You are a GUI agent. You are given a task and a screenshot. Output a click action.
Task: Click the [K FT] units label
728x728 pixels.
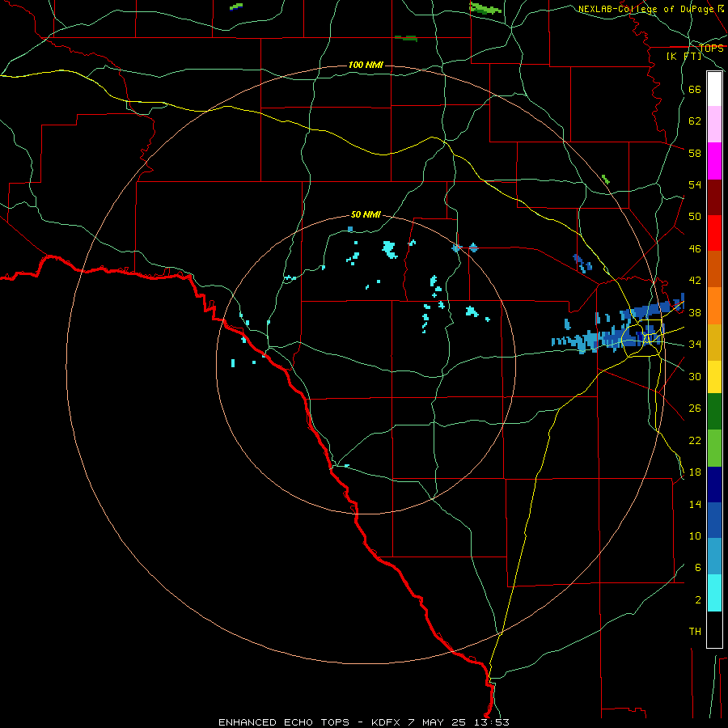(684, 56)
